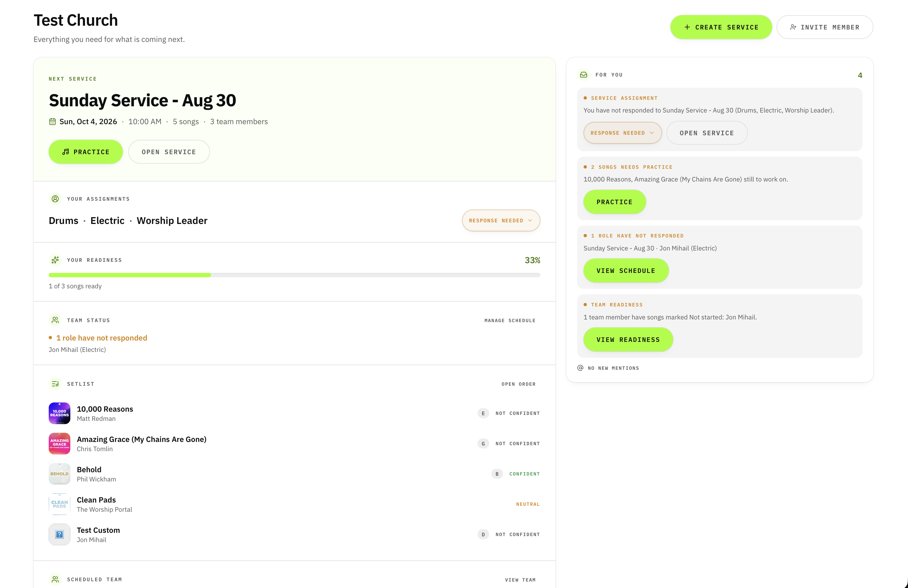Click the inbox icon next to For You
The height and width of the screenshot is (588, 908).
coord(583,75)
